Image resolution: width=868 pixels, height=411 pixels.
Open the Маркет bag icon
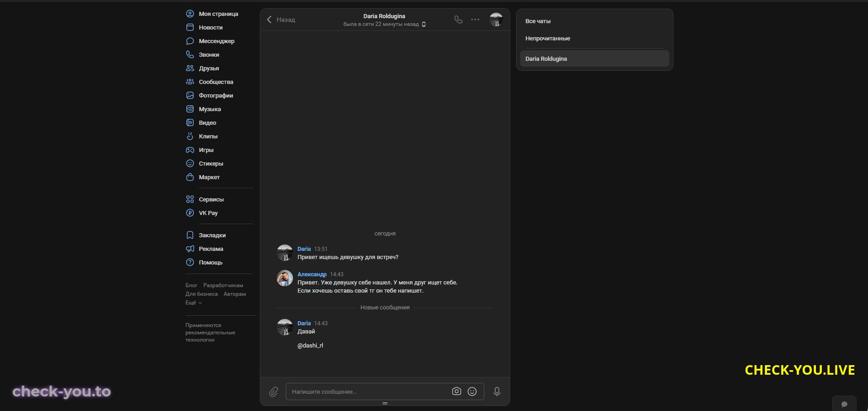(190, 177)
